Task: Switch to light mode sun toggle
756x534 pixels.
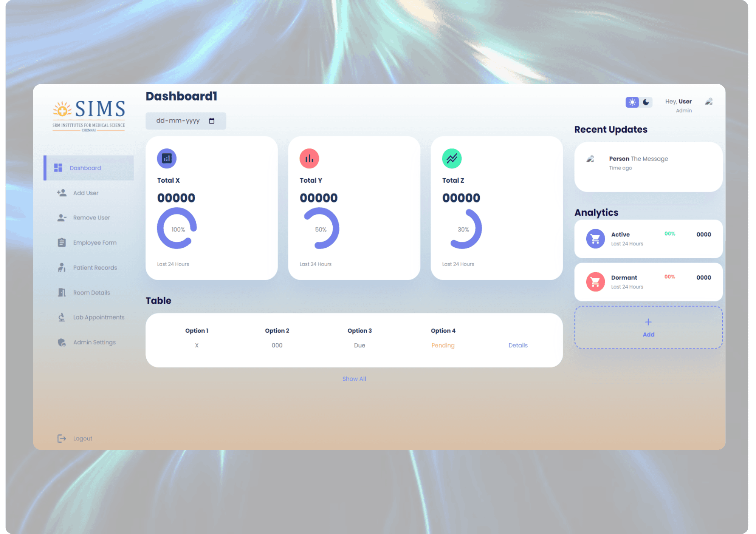Action: pyautogui.click(x=632, y=102)
